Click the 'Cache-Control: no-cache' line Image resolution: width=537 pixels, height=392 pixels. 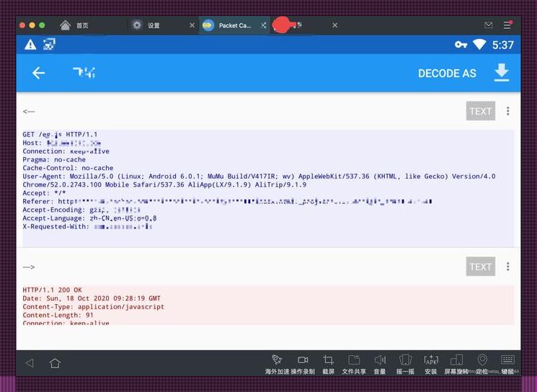[x=68, y=168]
